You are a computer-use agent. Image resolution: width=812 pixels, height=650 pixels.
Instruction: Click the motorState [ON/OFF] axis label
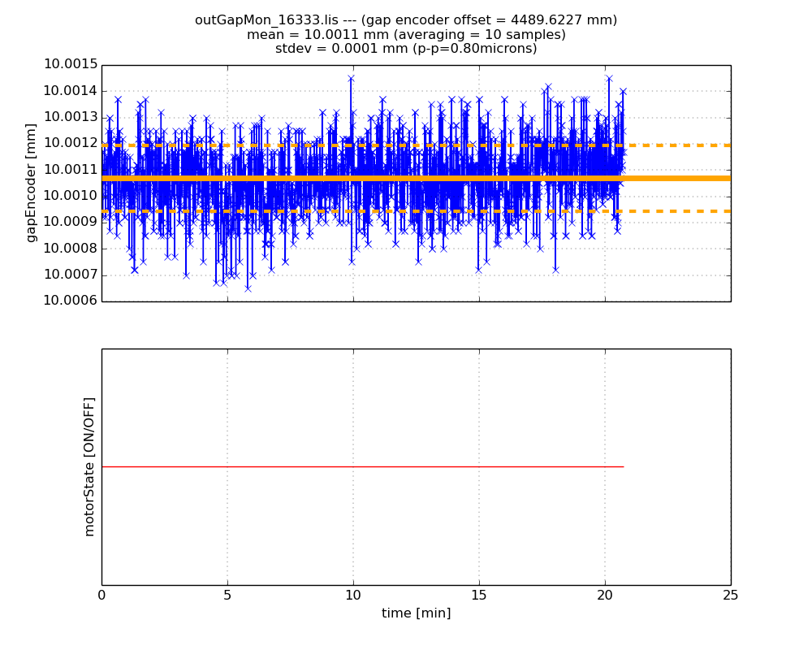pos(89,467)
